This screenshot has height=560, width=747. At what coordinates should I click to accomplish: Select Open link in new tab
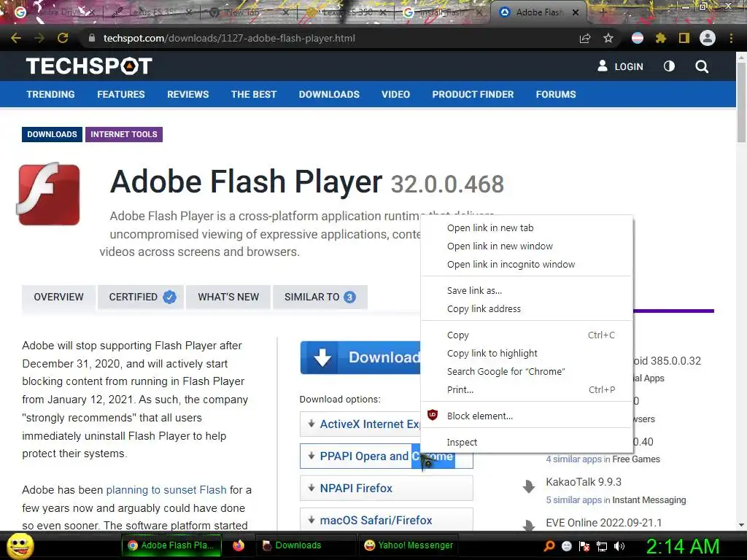(527, 227)
